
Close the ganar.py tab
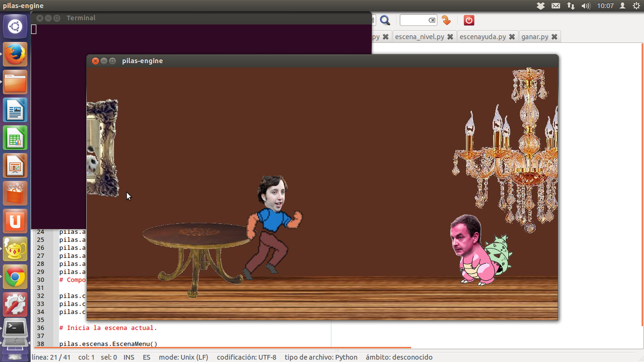(x=554, y=37)
